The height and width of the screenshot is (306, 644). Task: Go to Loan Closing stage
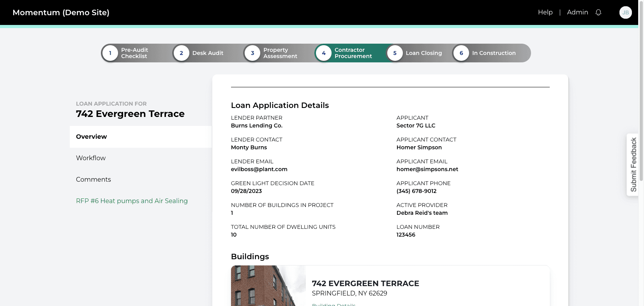pyautogui.click(x=424, y=53)
